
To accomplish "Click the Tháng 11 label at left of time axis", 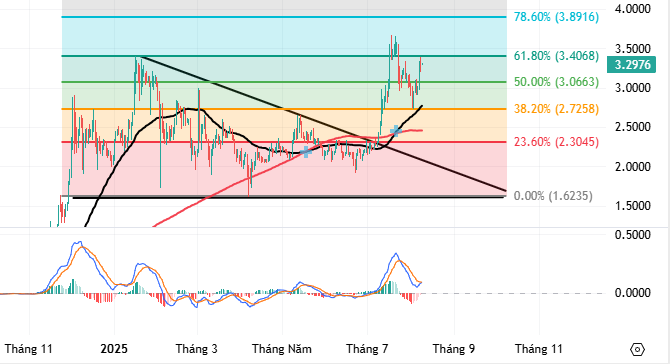I will point(29,349).
